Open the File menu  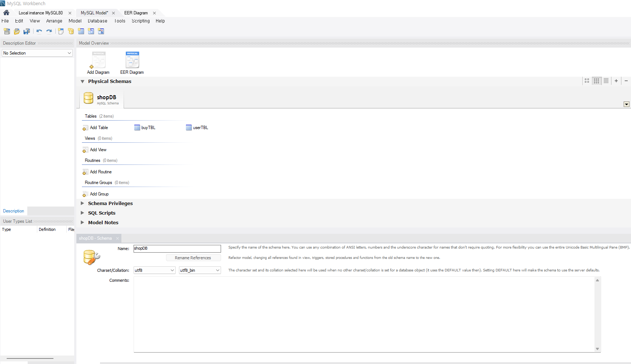tap(5, 21)
